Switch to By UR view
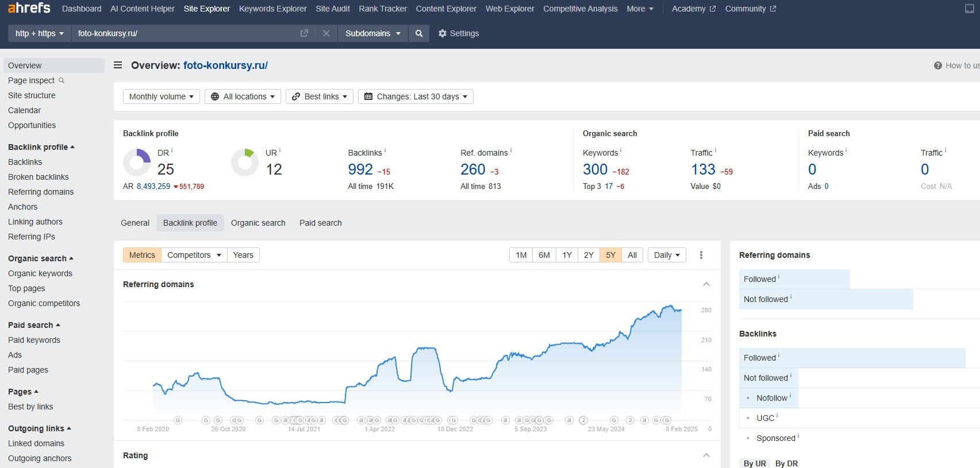The image size is (980, 468). pos(755,463)
